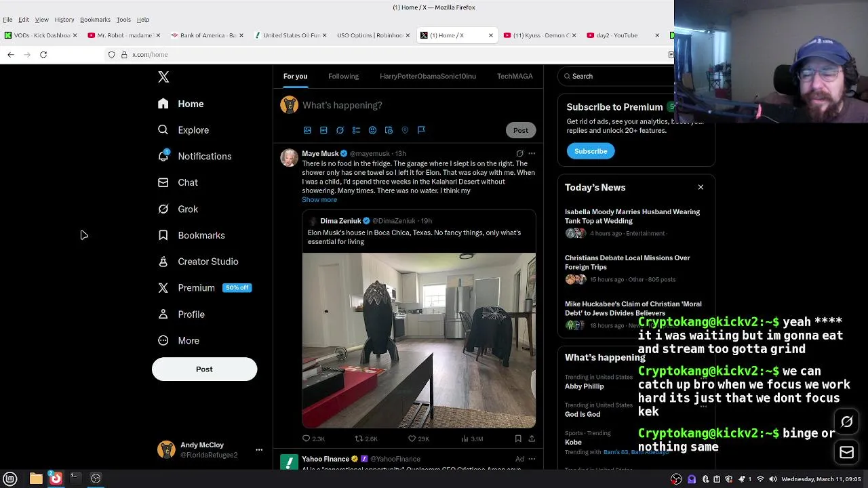Open the God Is God trending topic
The width and height of the screenshot is (868, 488).
(583, 414)
